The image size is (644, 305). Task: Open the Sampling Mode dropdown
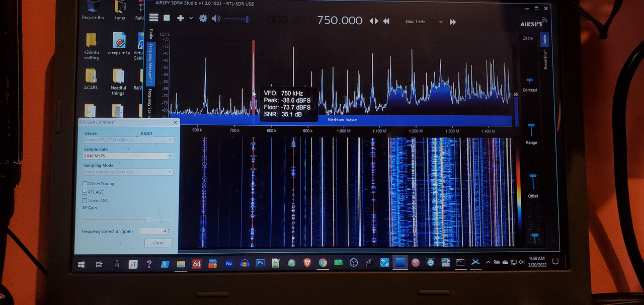128,172
